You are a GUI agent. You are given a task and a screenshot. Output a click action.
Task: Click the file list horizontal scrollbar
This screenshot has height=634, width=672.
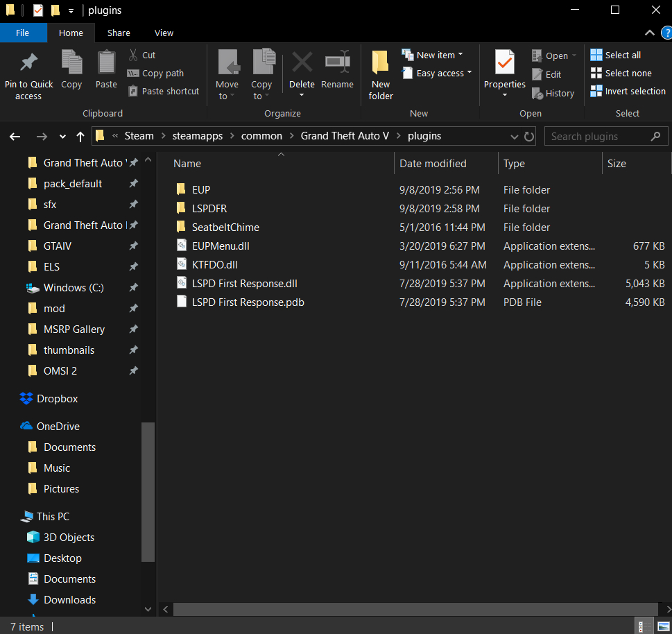coord(415,609)
